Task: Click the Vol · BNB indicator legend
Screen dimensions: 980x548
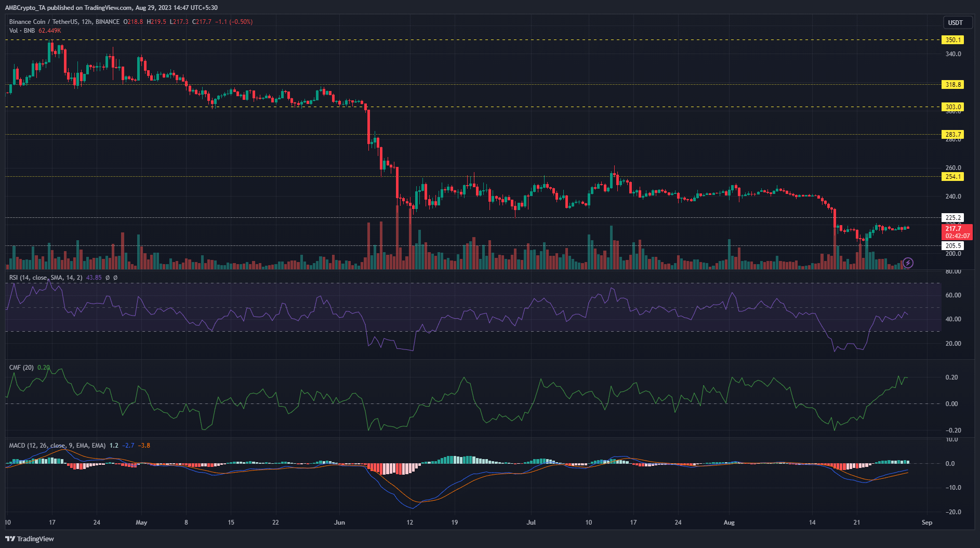Action: coord(22,31)
